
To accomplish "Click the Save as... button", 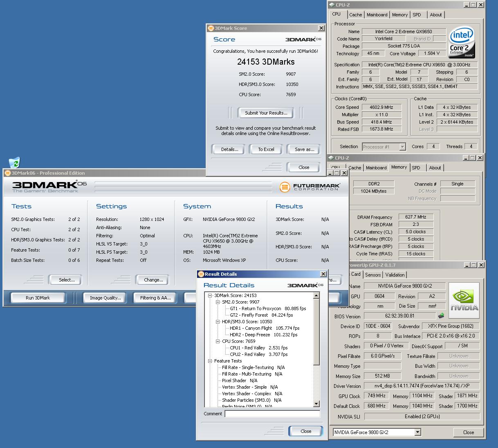I will pos(305,149).
